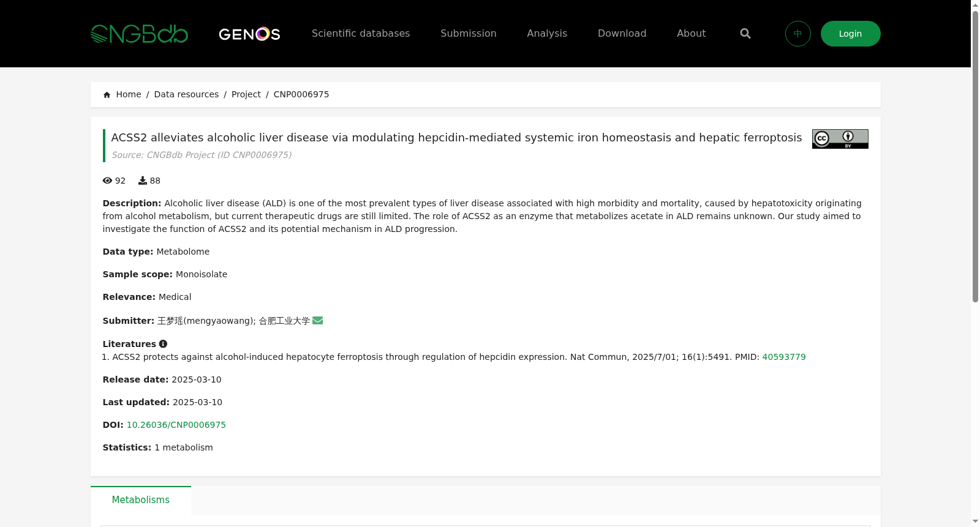This screenshot has width=980, height=527.
Task: Go to Project breadcrumb link
Action: point(246,94)
